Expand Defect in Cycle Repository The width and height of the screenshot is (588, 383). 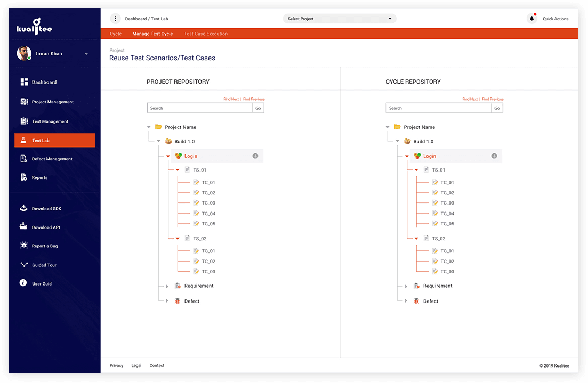point(406,301)
